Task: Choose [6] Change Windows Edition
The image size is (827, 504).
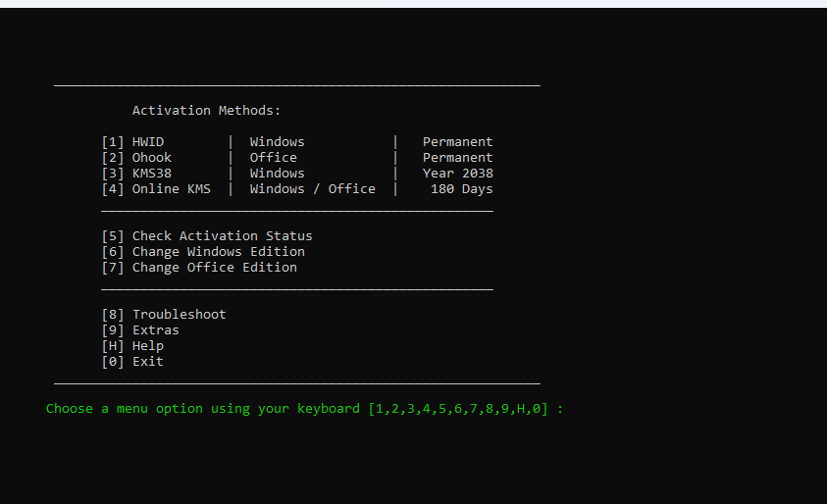Action: 203,252
